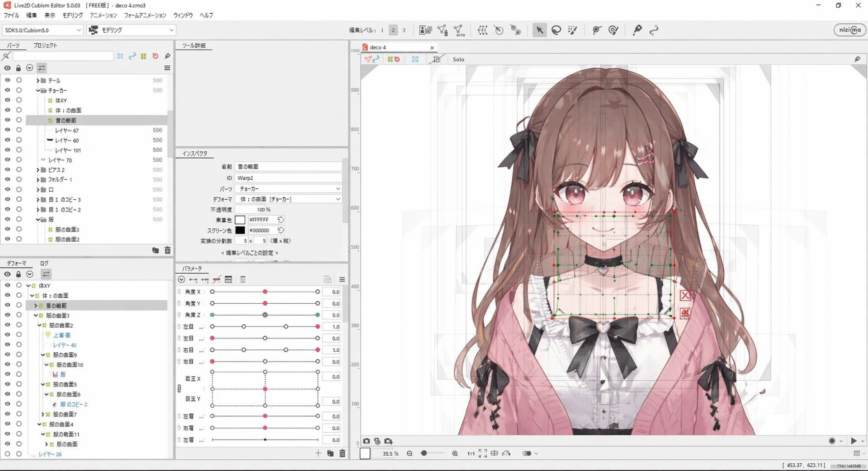Expand the フォルダー 1 folder
868x471 pixels.
click(38, 179)
